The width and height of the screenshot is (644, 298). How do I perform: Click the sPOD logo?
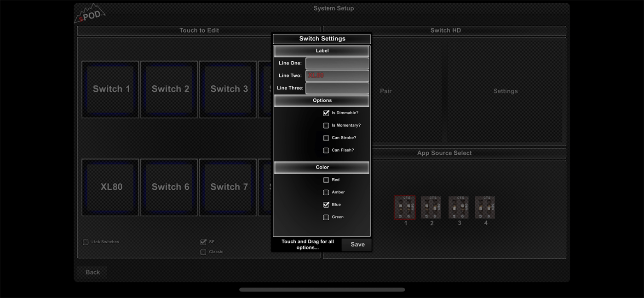pyautogui.click(x=89, y=13)
